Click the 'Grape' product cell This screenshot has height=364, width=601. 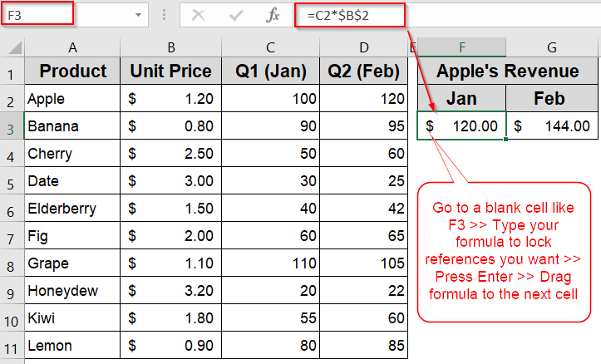72,263
